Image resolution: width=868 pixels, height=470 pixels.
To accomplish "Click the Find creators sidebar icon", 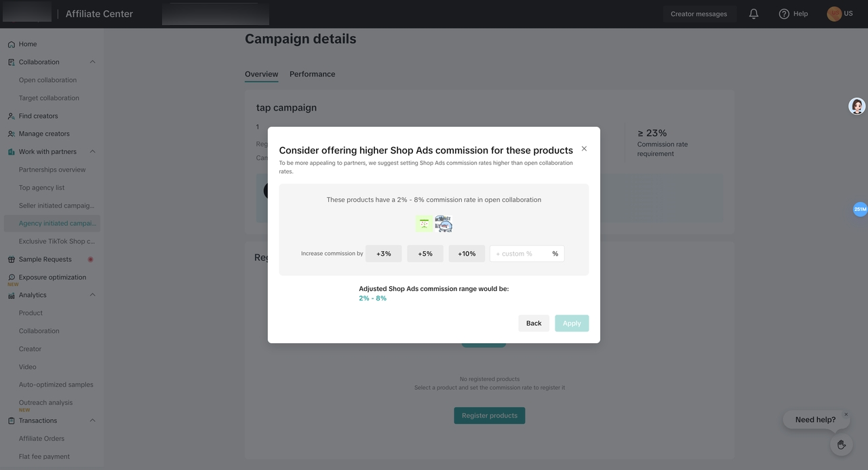I will (x=12, y=116).
